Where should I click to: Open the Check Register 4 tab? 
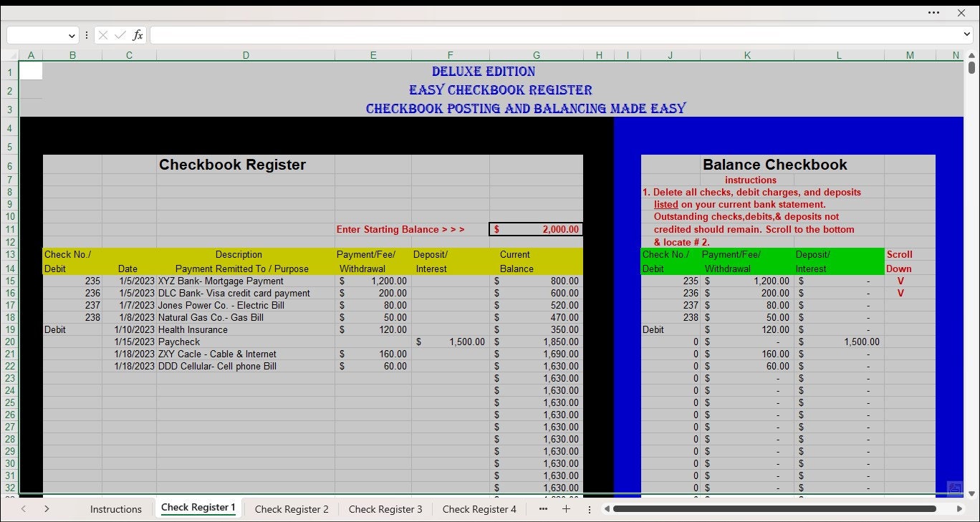[479, 508]
